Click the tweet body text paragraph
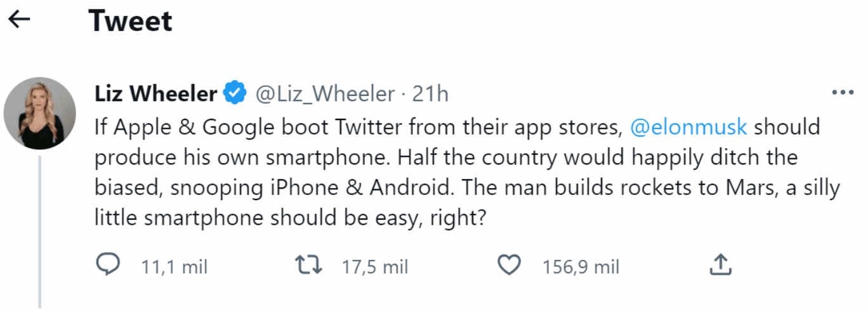868x310 pixels. [x=467, y=173]
